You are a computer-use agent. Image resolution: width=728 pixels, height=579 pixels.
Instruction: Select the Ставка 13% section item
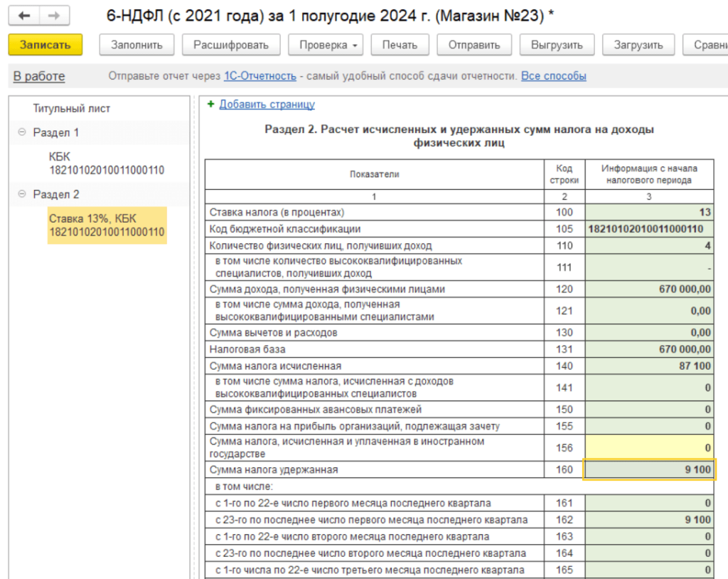107,225
